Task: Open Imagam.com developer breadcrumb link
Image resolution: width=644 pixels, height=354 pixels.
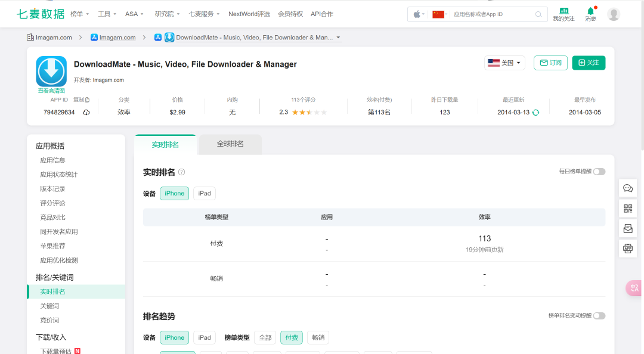Action: tap(117, 38)
